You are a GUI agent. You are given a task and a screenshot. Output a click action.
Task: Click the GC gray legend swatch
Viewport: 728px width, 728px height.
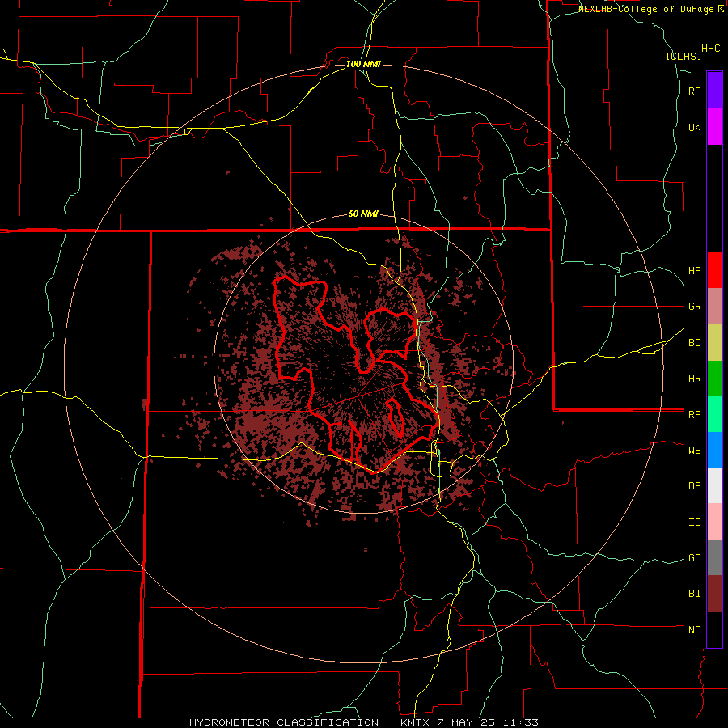714,557
